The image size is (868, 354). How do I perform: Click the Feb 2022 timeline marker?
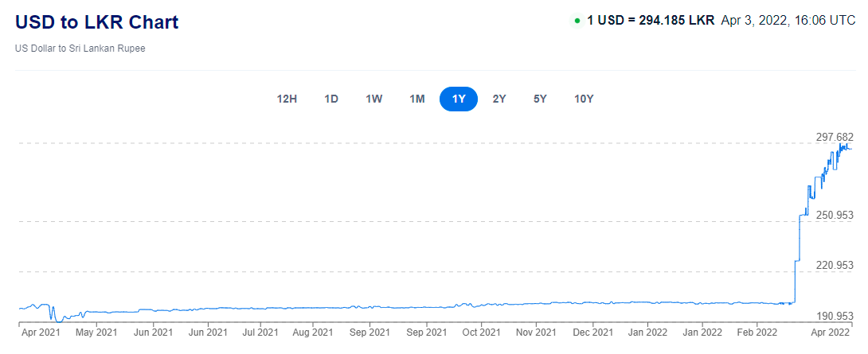(757, 333)
